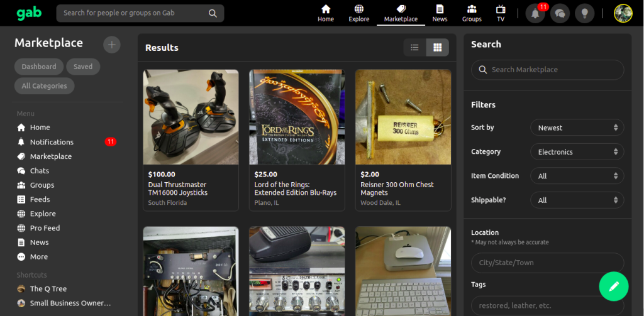Open Groups in top navigation
Viewport: 644px width, 316px height.
(x=472, y=13)
